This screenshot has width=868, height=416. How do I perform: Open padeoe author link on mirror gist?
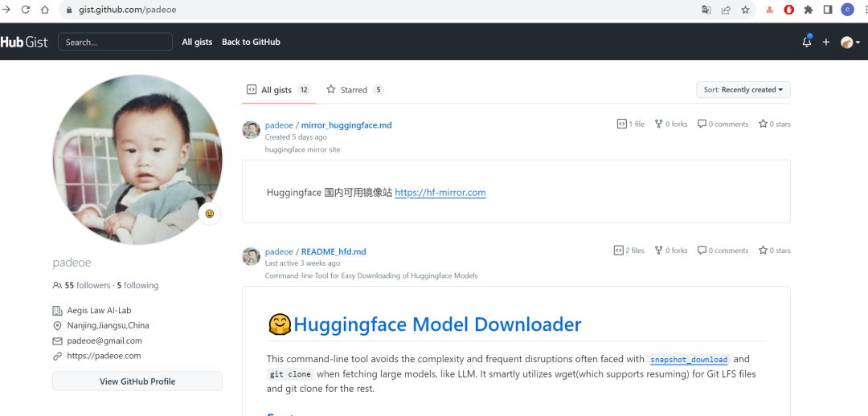pos(279,125)
